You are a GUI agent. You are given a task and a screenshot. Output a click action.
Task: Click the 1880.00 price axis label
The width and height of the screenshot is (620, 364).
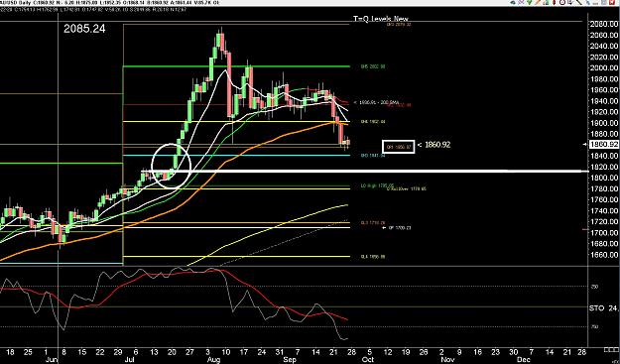(604, 134)
